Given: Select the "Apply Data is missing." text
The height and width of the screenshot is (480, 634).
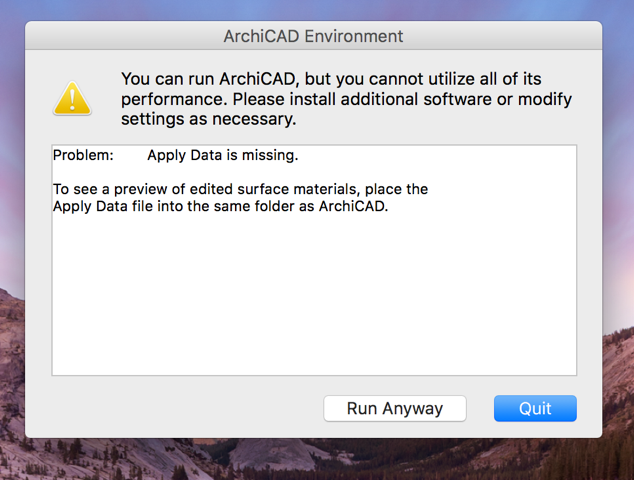Looking at the screenshot, I should 222,155.
